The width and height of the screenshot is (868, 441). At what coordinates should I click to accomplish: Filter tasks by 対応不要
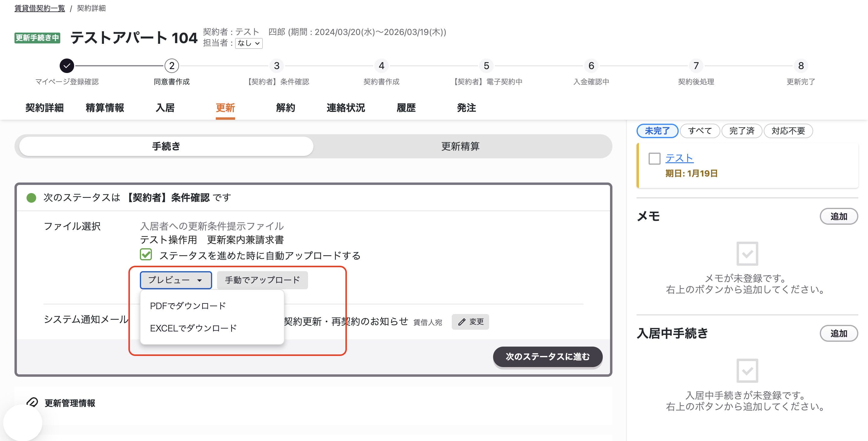point(788,131)
